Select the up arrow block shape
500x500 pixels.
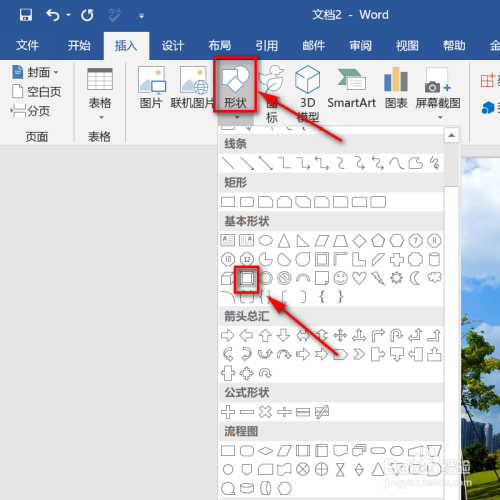pyautogui.click(x=265, y=335)
